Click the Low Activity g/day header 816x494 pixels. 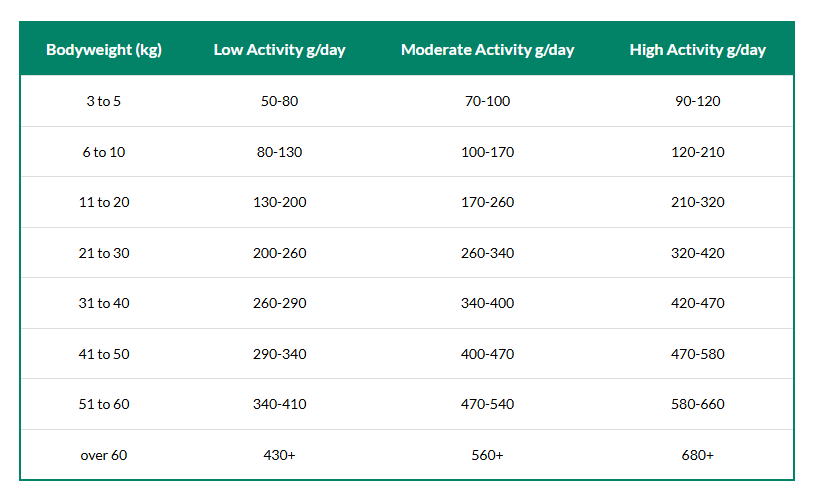tap(279, 50)
